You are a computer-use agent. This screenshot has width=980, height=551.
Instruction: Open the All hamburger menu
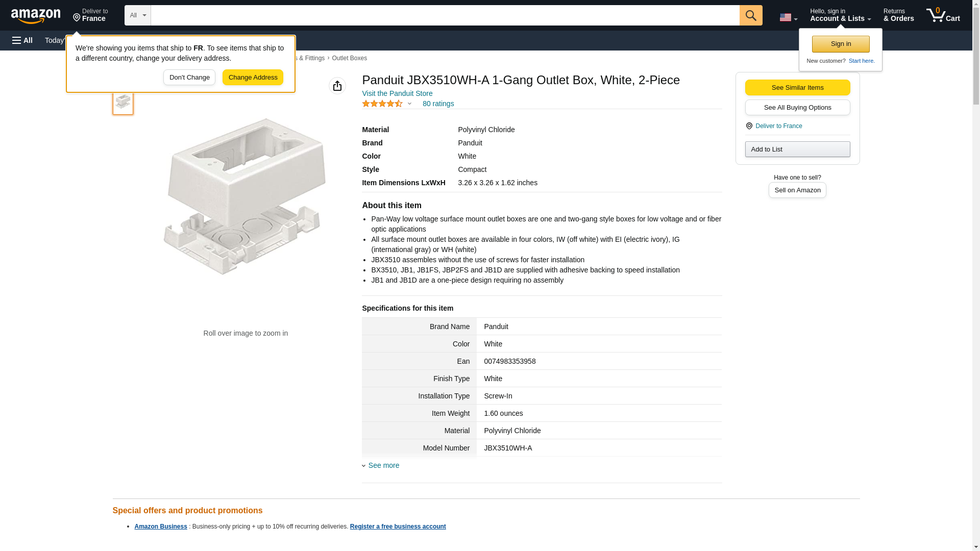point(22,40)
